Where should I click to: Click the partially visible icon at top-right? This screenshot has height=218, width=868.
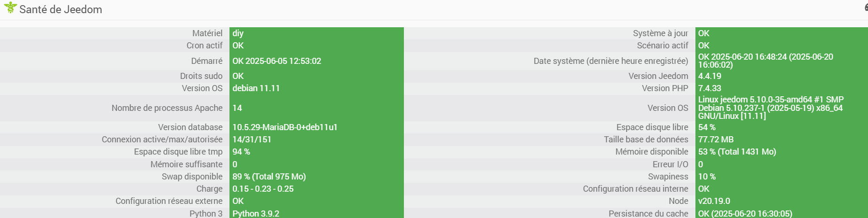tap(865, 8)
